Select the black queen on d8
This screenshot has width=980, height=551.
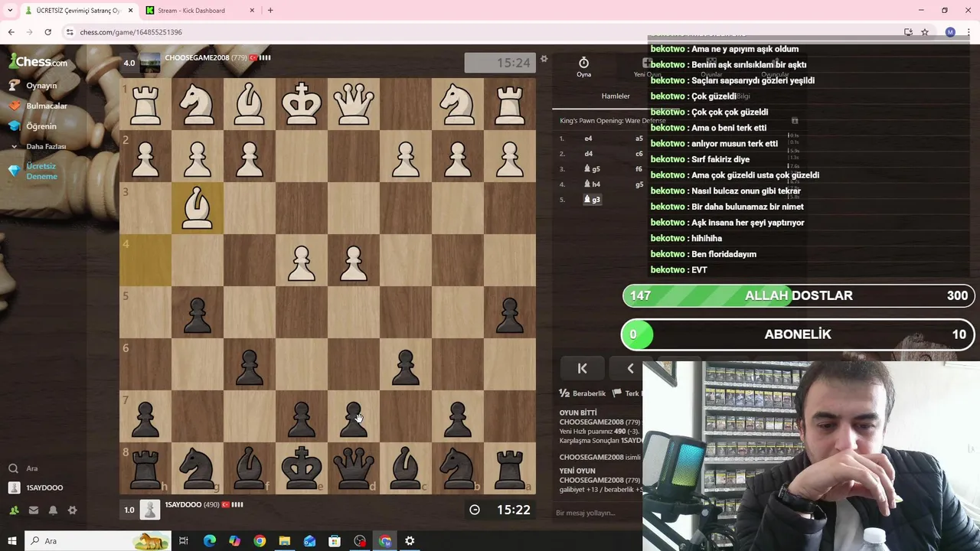click(354, 468)
